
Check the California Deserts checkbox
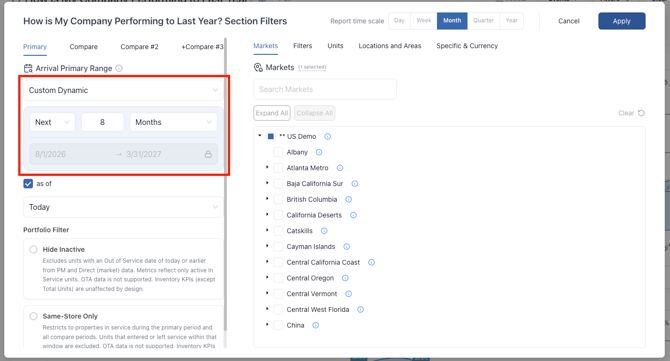[x=278, y=215]
